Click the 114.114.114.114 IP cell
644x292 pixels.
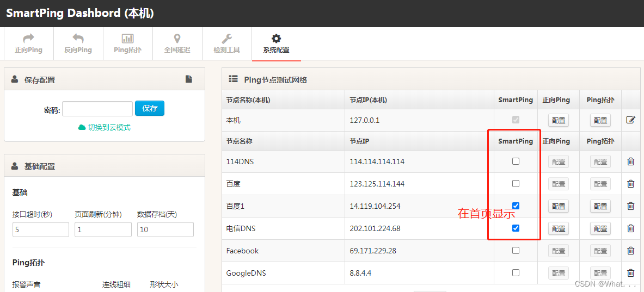click(419, 161)
